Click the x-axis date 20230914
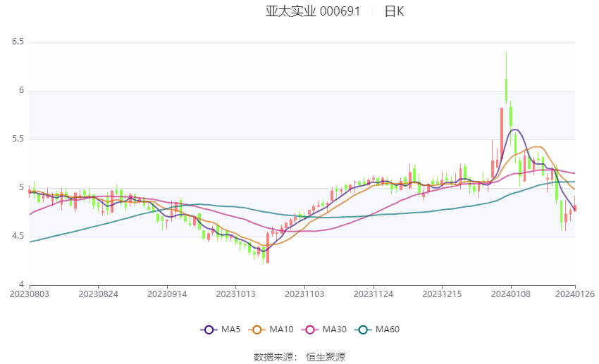The width and height of the screenshot is (599, 364). [167, 294]
